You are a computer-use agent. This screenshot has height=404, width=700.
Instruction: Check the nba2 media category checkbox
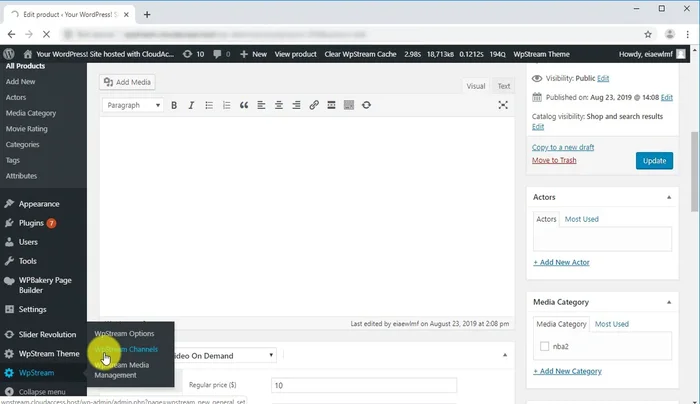pyautogui.click(x=545, y=347)
